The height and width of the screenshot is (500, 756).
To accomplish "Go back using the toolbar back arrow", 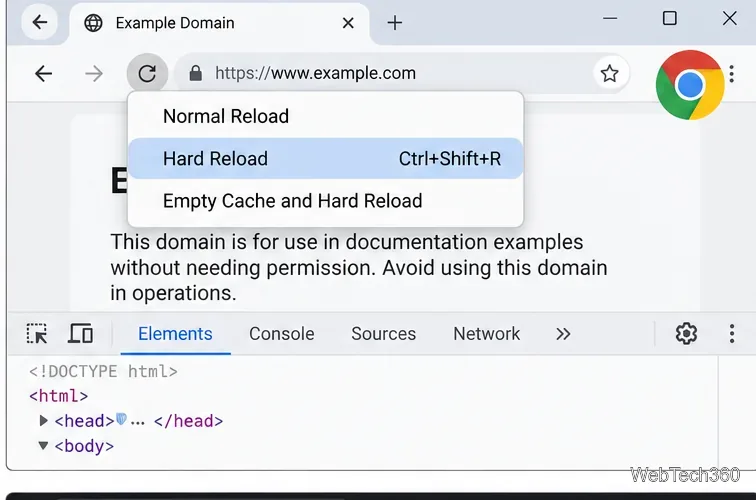I will 43,74.
